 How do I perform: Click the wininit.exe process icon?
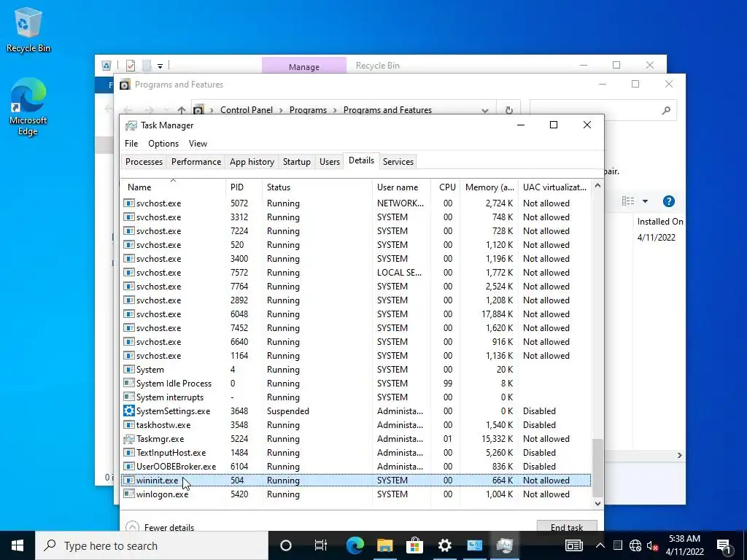tap(128, 480)
